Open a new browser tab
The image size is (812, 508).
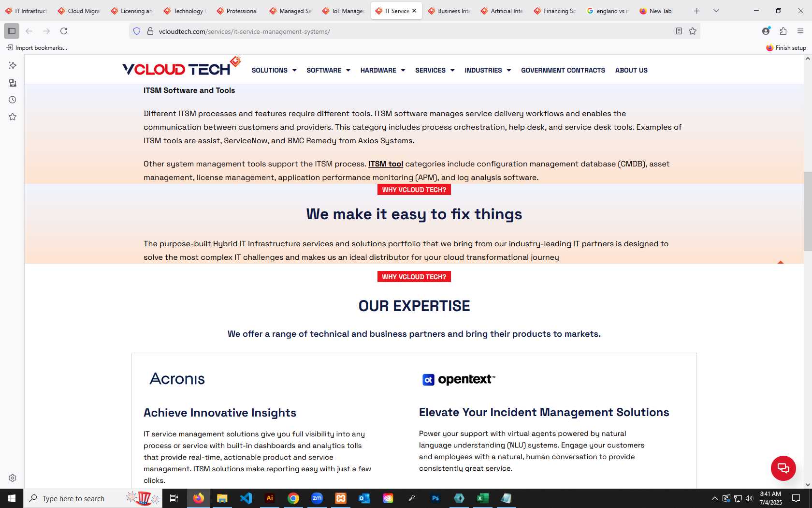pos(696,11)
